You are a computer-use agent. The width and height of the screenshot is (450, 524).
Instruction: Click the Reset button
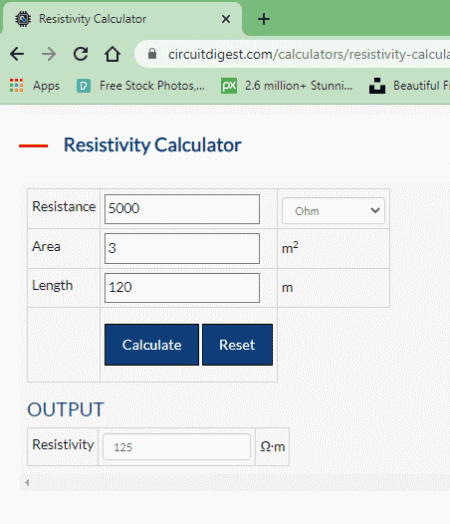point(238,345)
